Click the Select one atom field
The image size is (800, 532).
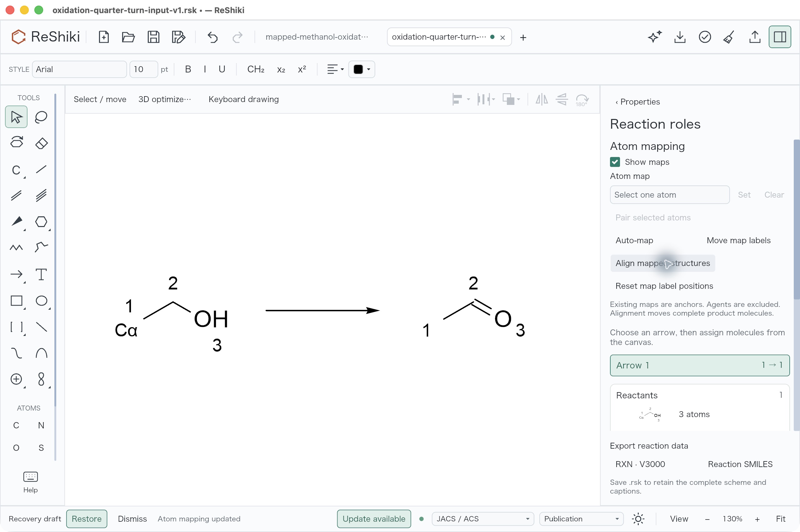pos(669,195)
